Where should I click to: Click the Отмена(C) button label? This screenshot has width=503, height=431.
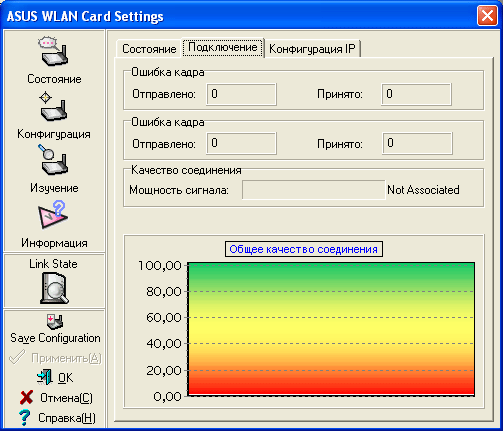point(66,398)
